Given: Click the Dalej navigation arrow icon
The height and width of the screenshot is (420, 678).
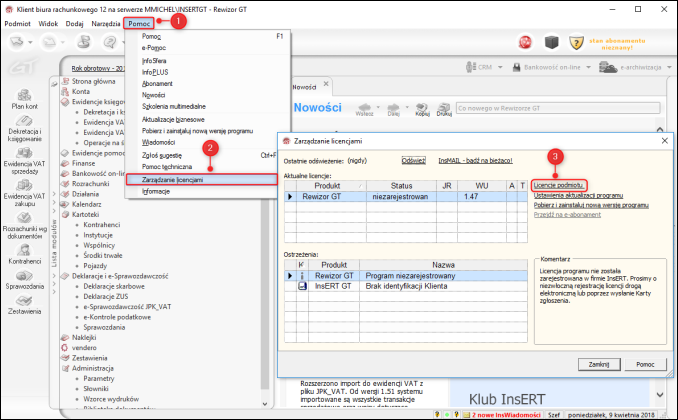Looking at the screenshot, I should click(x=393, y=107).
